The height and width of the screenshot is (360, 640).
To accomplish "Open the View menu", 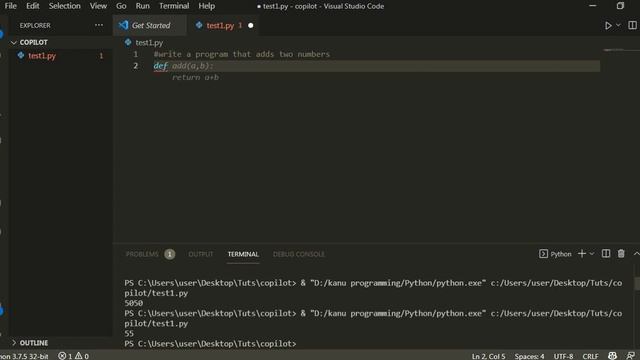I will [x=98, y=6].
